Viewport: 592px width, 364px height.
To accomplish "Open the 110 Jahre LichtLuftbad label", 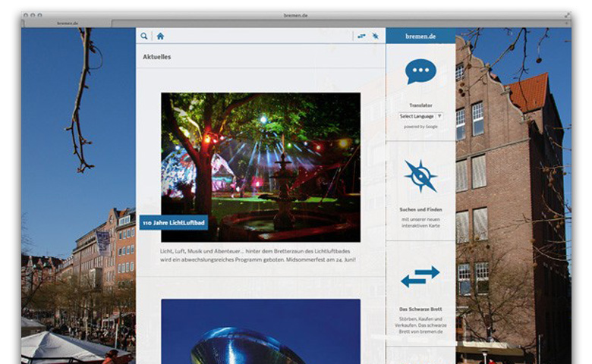I will coord(174,223).
